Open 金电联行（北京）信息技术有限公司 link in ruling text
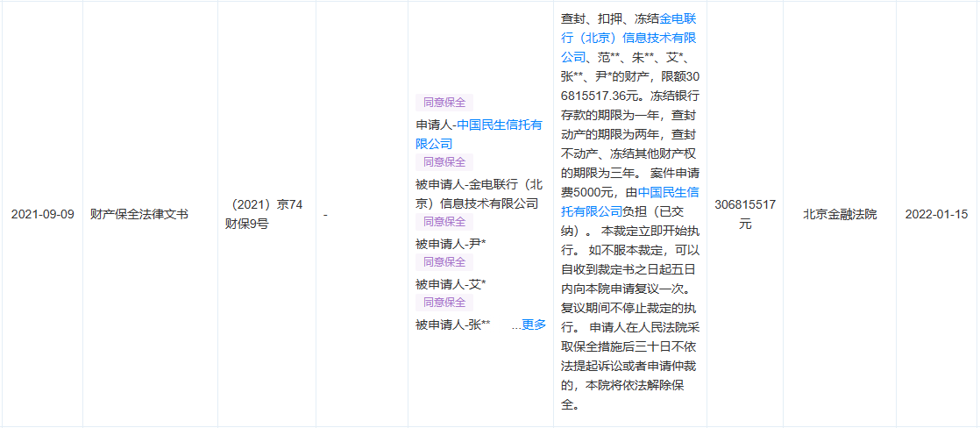Screen dimensions: 980x428 coord(629,39)
